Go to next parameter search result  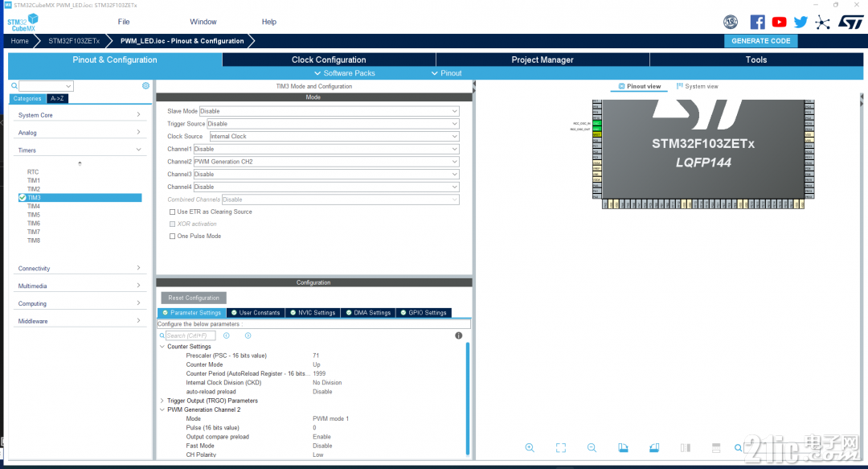click(248, 335)
